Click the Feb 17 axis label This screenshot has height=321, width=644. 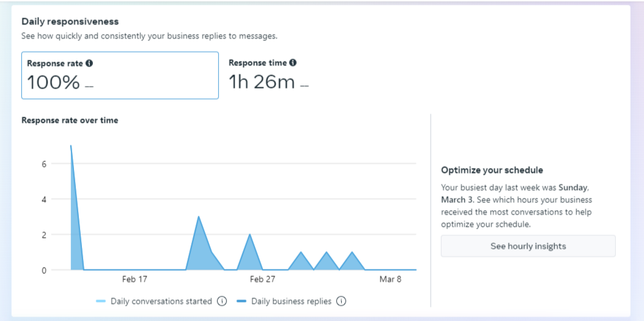point(135,279)
